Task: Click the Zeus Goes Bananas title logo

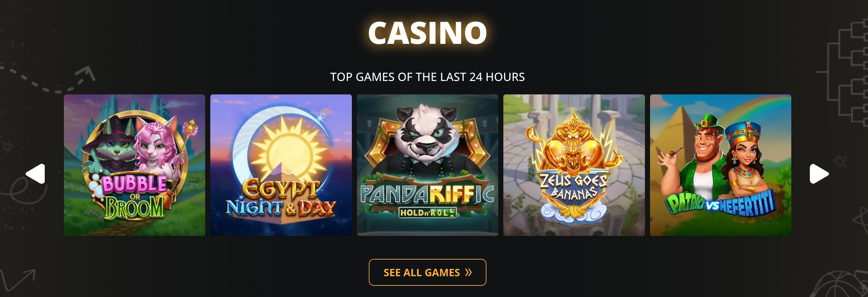Action: click(573, 187)
